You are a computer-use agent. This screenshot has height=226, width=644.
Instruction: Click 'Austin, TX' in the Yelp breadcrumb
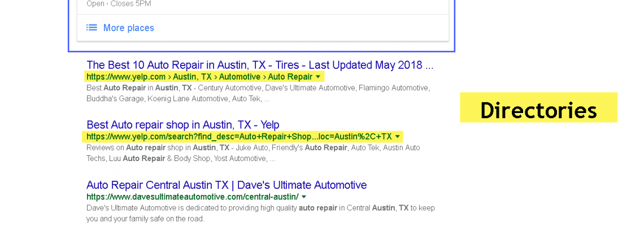coord(192,77)
